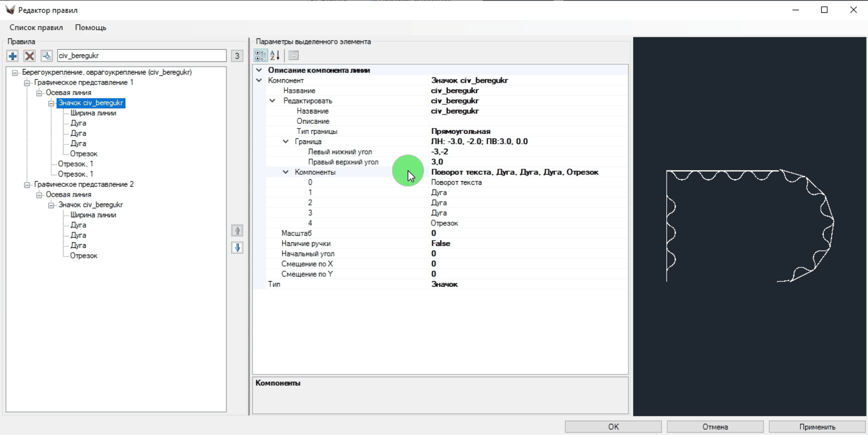Screen dimensions: 868x435
Task: Click the property pages icon
Action: click(293, 56)
